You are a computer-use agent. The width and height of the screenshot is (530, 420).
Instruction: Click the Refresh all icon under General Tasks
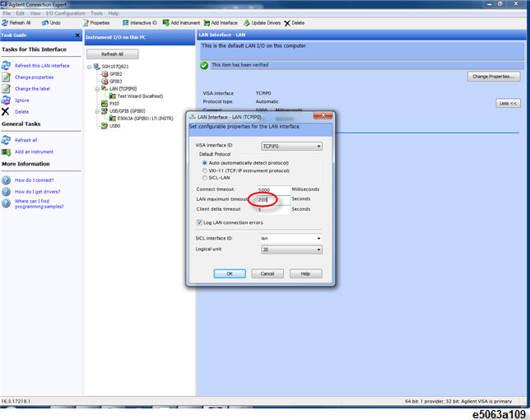[6, 140]
